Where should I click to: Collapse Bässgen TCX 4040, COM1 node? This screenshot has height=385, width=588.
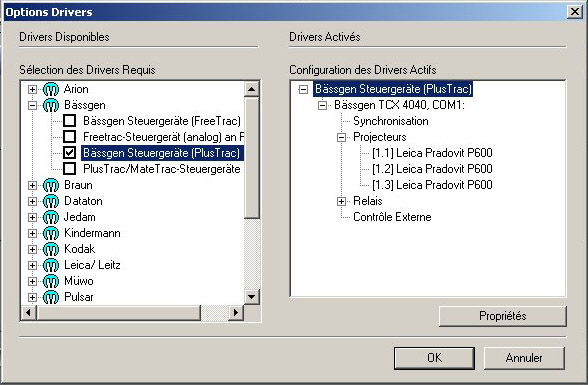pos(322,105)
